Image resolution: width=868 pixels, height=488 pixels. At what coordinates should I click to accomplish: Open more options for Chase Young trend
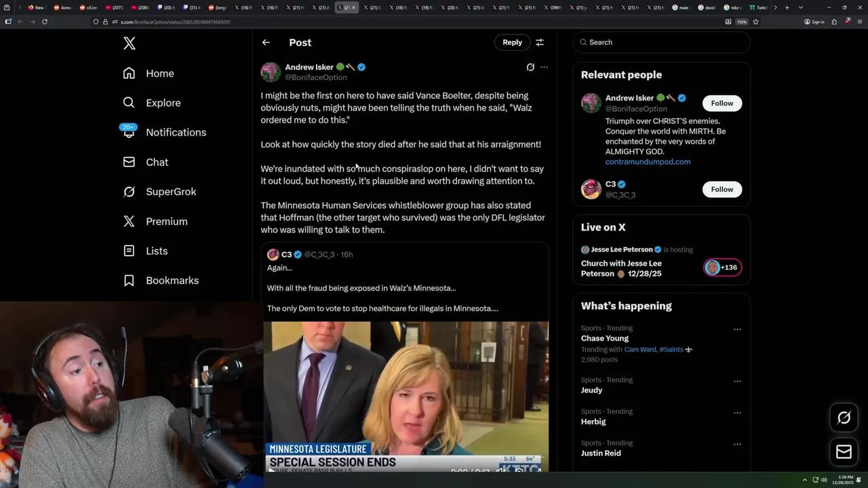[737, 329]
